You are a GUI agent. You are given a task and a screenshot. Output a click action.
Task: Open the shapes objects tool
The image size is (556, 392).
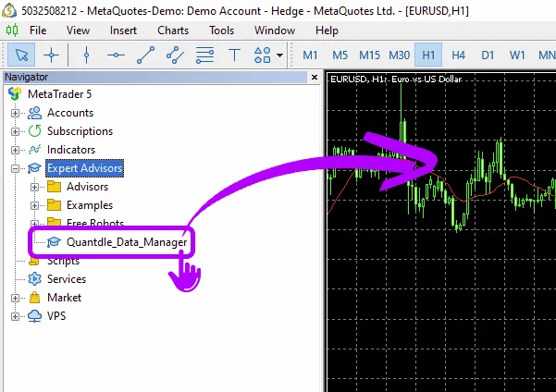tap(263, 55)
